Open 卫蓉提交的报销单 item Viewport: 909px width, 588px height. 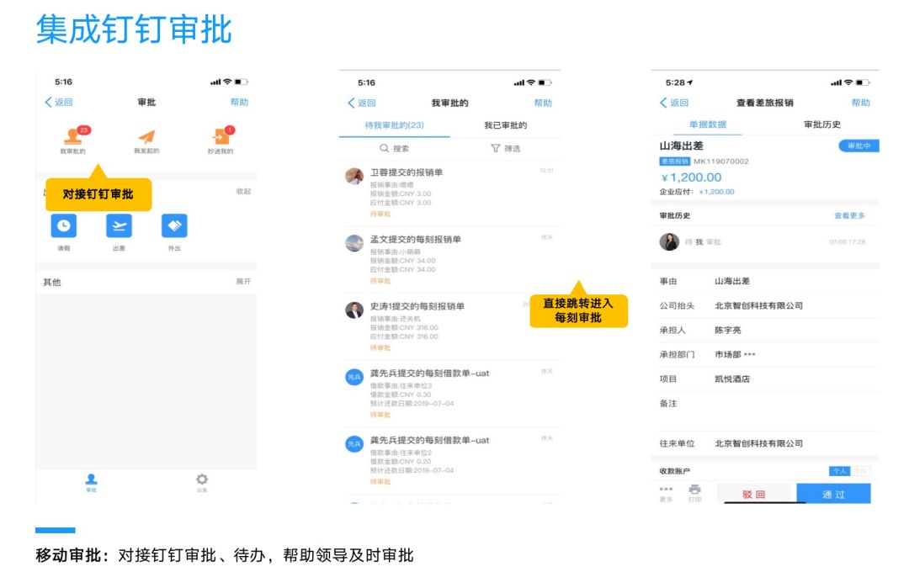449,193
